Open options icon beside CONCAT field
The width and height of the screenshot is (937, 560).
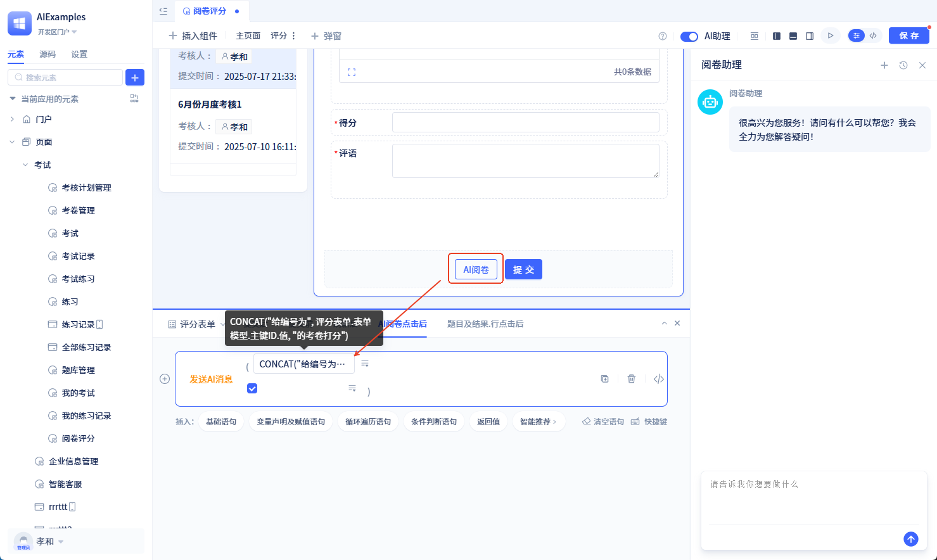click(x=365, y=364)
